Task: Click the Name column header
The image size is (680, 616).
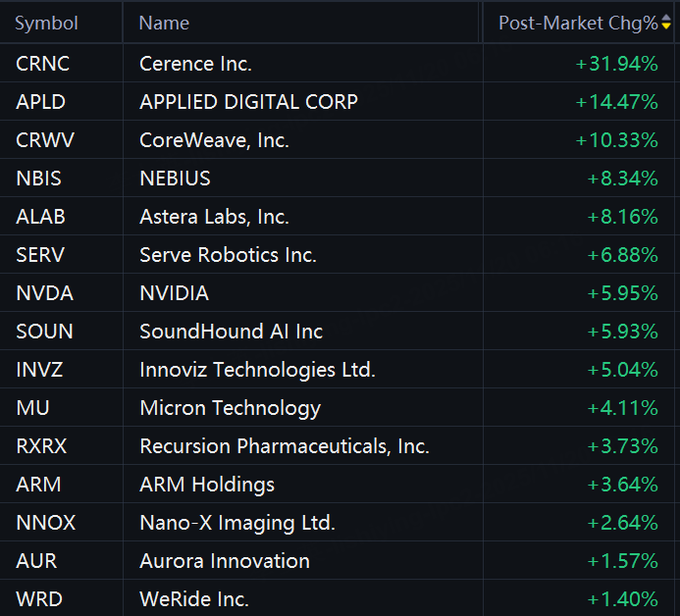Action: [x=164, y=23]
